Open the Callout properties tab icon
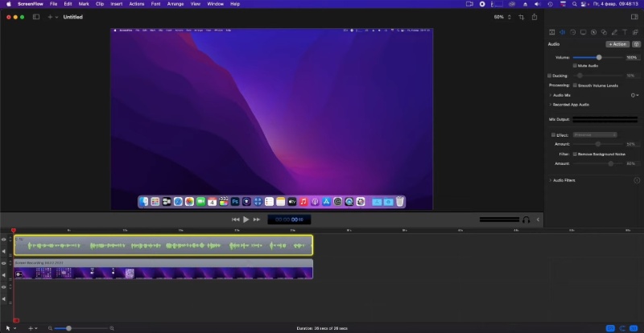Viewport: 644px width, 333px height. coord(593,32)
